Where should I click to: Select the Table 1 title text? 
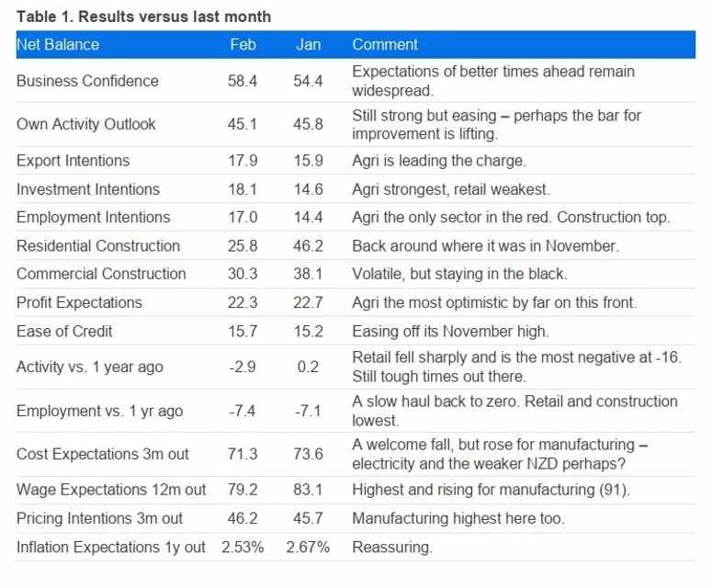tap(143, 17)
